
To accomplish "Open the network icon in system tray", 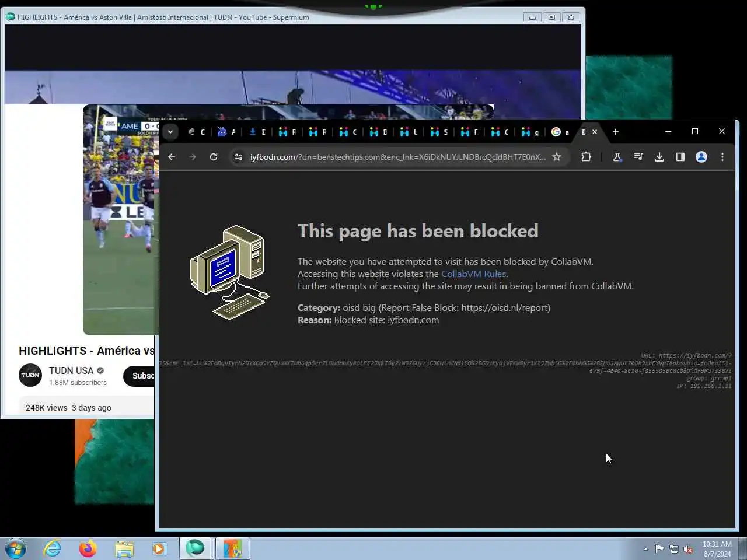I will pyautogui.click(x=674, y=549).
